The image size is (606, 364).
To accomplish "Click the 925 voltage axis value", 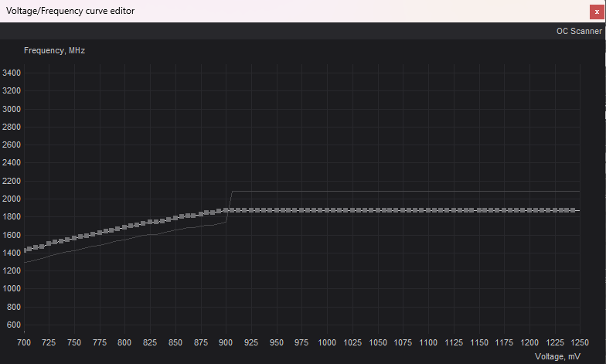I will (x=252, y=342).
